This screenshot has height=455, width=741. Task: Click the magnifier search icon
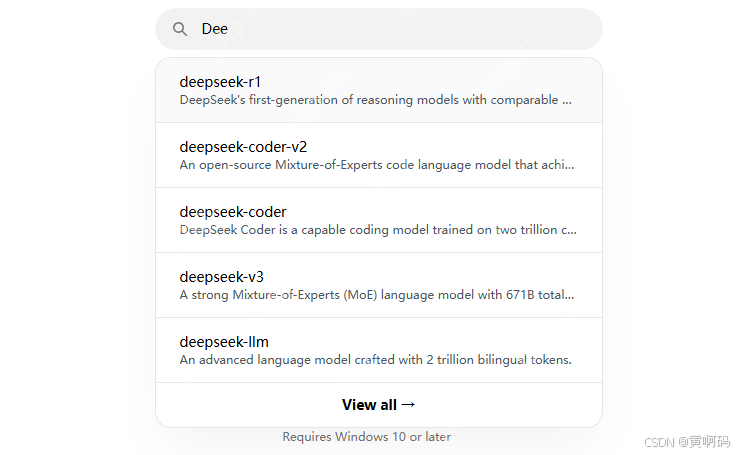tap(180, 29)
